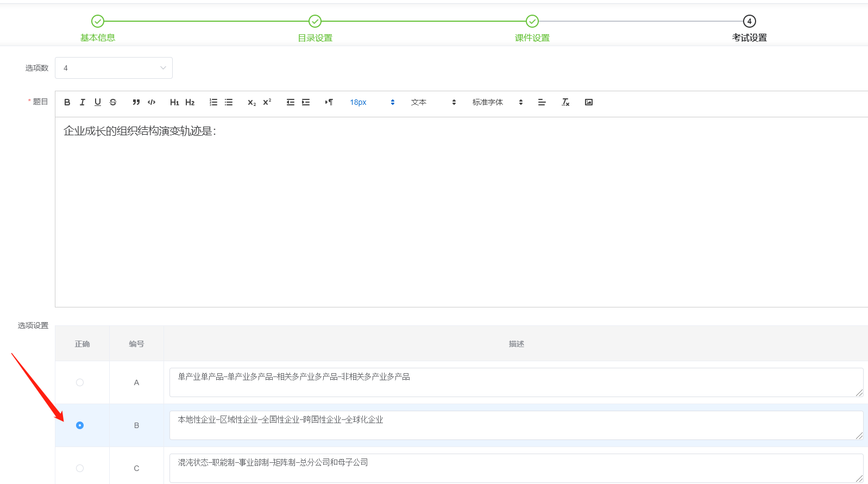The height and width of the screenshot is (484, 868).
Task: Open the 文本 header style picker
Action: click(433, 102)
